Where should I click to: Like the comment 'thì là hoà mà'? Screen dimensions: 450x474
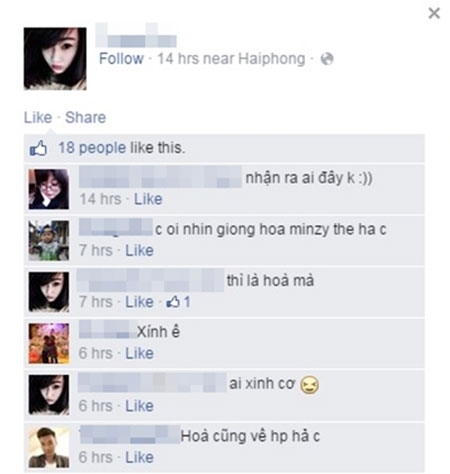[x=139, y=302]
